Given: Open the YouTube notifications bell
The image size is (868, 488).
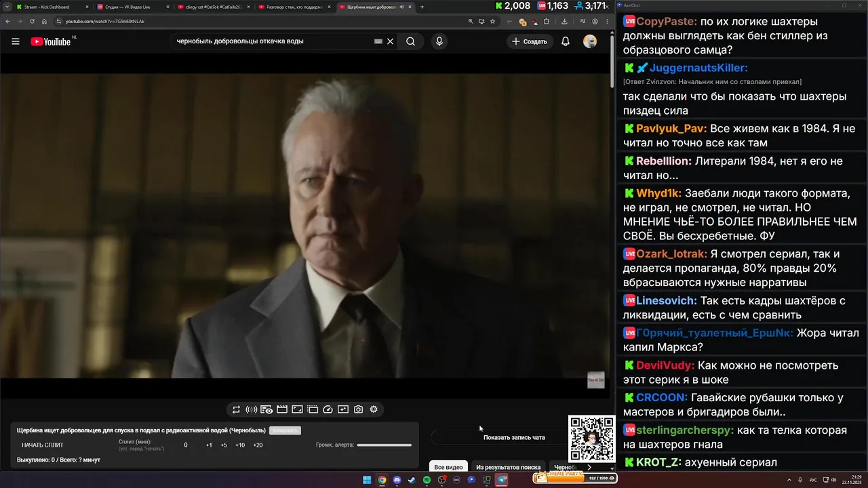Looking at the screenshot, I should [566, 41].
